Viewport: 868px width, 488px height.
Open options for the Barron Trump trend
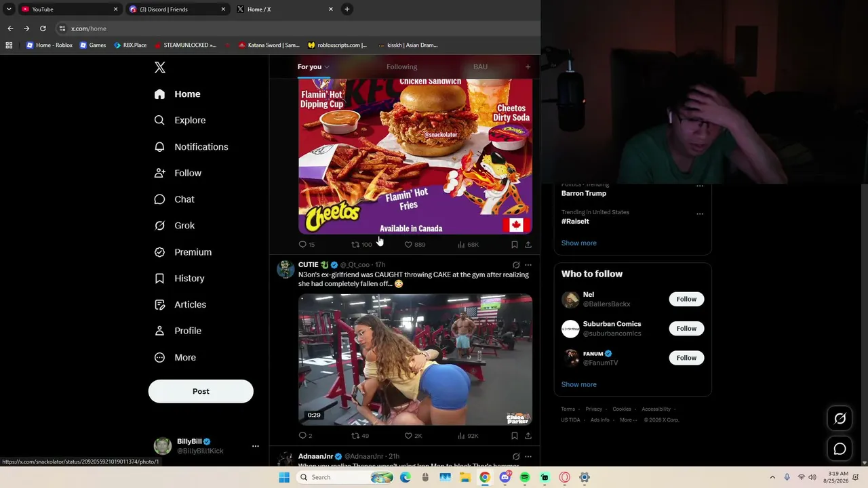[x=700, y=186]
